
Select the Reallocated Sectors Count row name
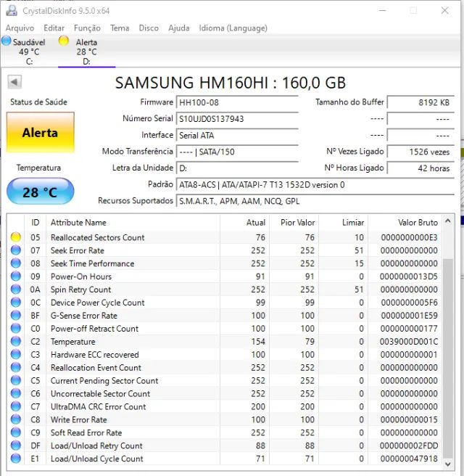click(x=98, y=237)
